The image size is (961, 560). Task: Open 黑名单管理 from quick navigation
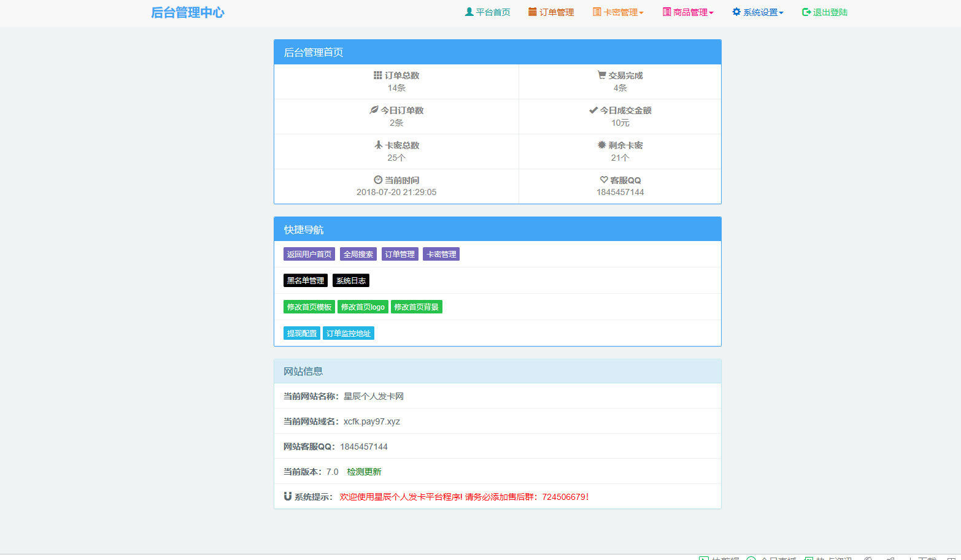[305, 280]
